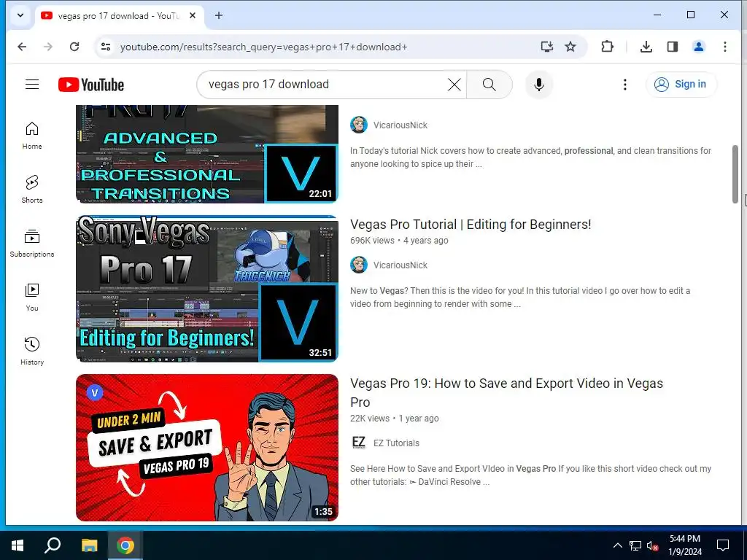Open Shorts in the YouTube sidebar
This screenshot has height=560, width=747.
[x=32, y=189]
